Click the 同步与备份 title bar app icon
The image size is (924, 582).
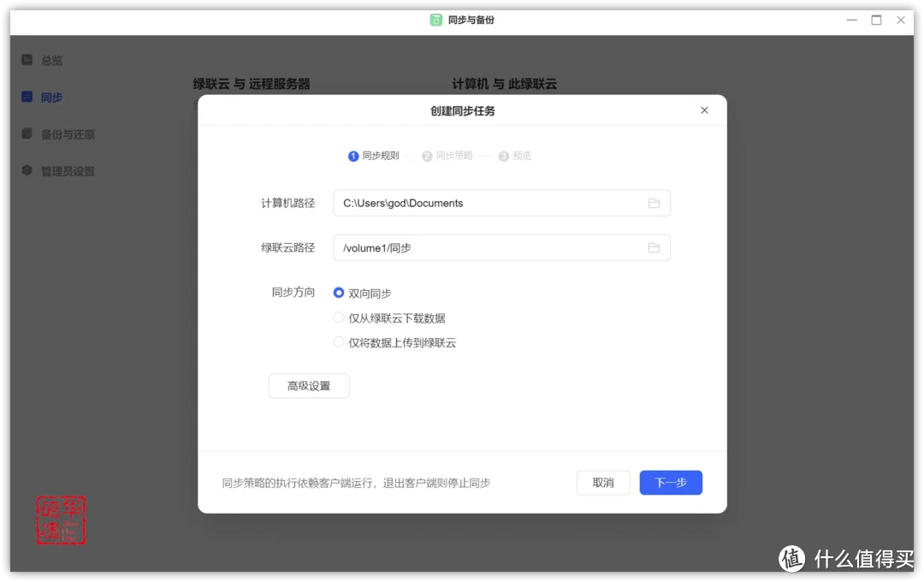click(x=435, y=19)
